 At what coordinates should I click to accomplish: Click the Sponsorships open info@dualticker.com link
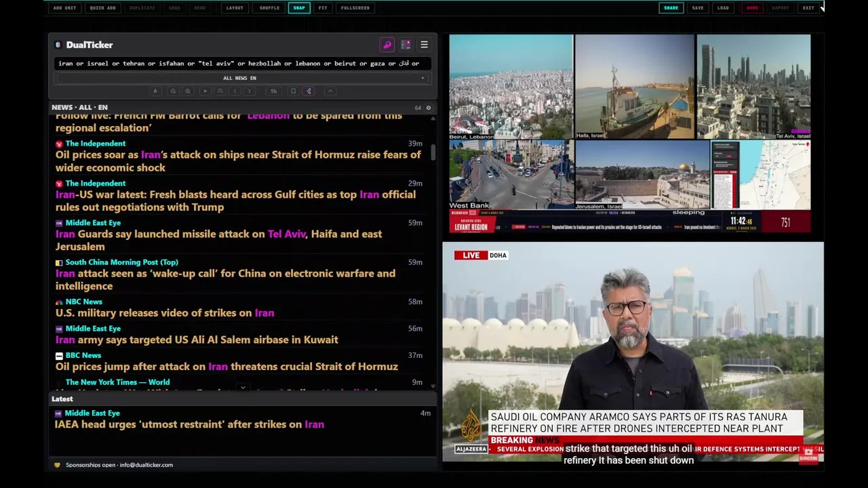(x=119, y=465)
